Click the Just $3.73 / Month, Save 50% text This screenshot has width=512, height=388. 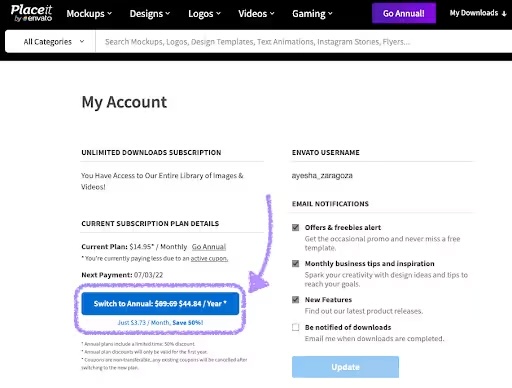click(x=160, y=323)
